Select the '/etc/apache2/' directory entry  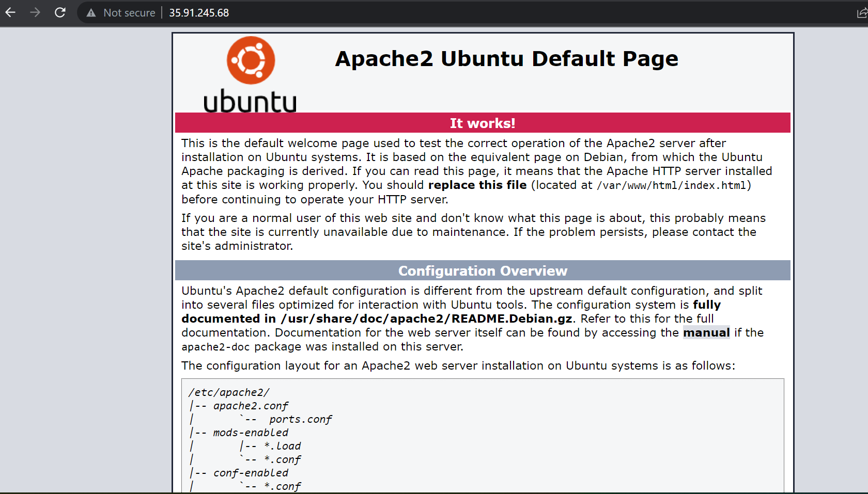[x=229, y=392]
